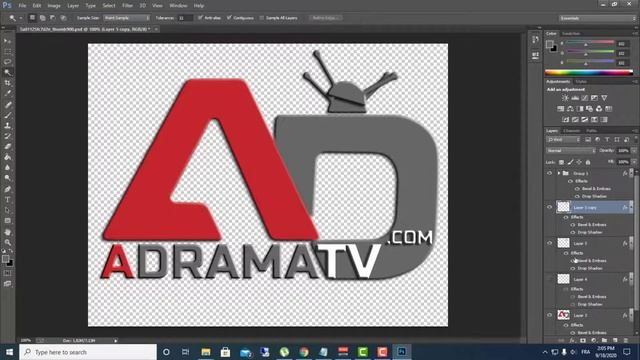Select the Lasso tool
640x360 pixels.
(7, 62)
